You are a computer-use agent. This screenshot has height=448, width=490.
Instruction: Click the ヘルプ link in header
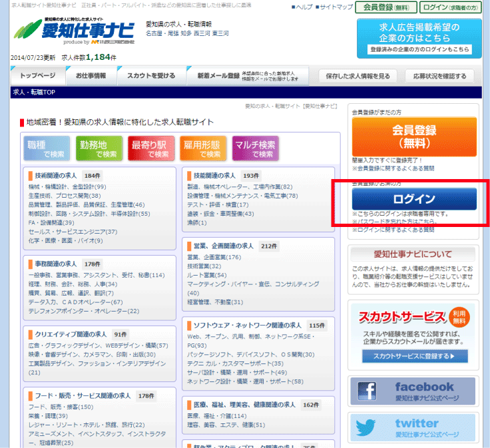(303, 7)
